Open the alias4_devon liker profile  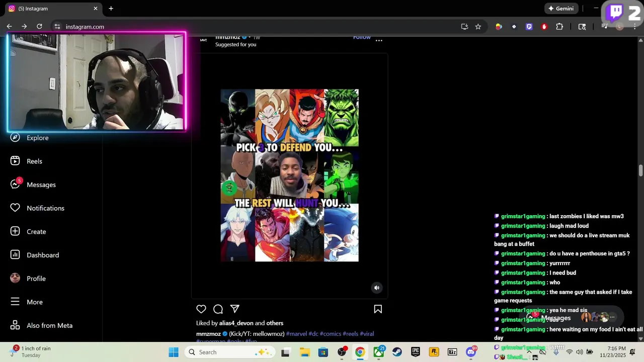[x=236, y=323]
